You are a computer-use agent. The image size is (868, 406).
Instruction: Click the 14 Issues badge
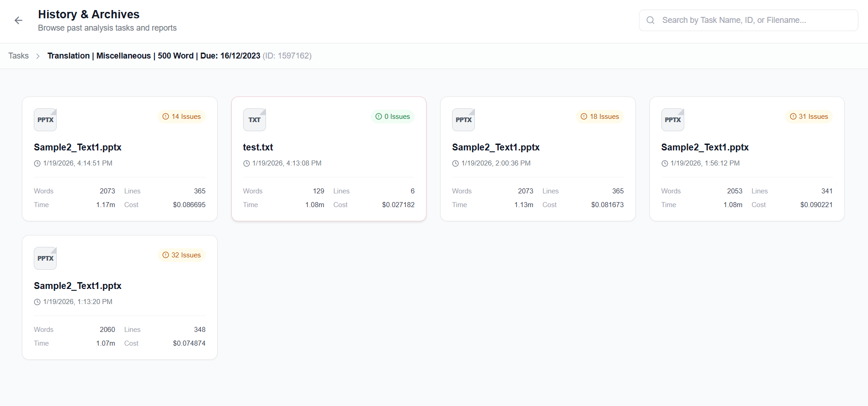tap(182, 117)
